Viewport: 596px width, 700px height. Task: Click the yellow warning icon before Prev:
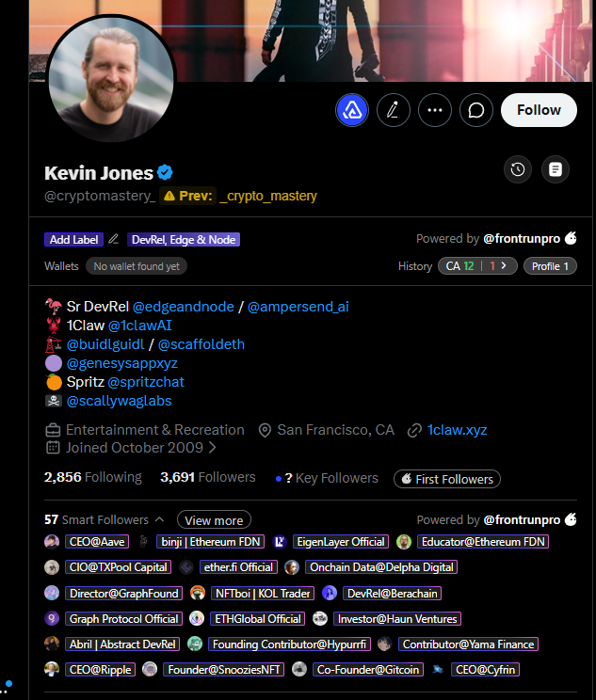pyautogui.click(x=169, y=196)
